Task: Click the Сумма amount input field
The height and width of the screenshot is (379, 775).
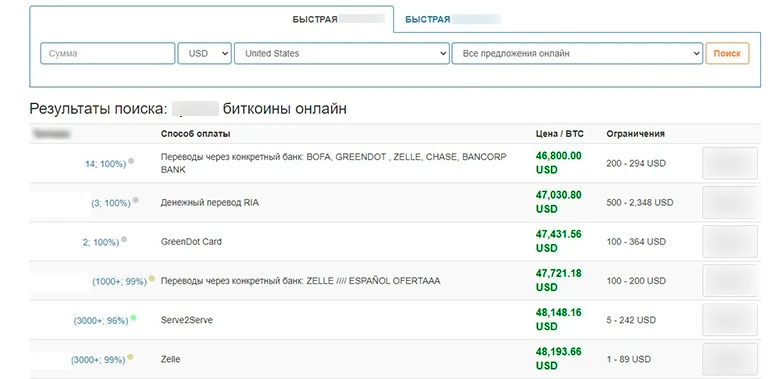Action: pos(107,53)
